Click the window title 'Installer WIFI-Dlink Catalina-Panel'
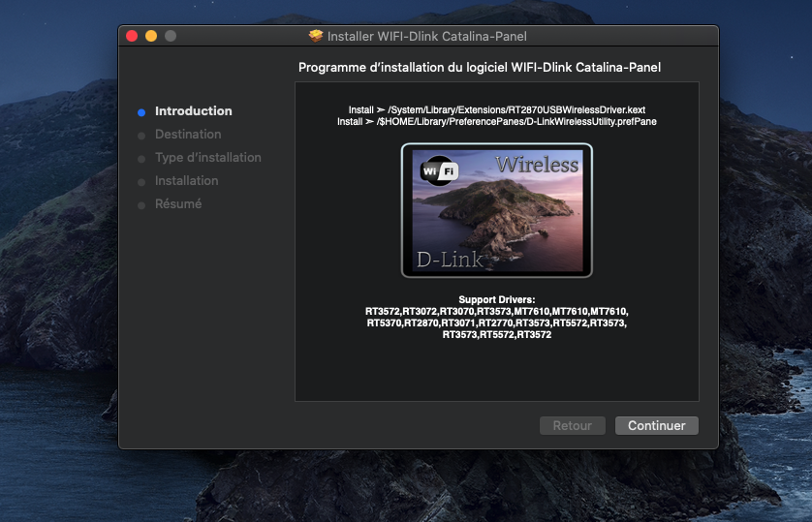Image resolution: width=812 pixels, height=522 pixels. click(x=426, y=36)
